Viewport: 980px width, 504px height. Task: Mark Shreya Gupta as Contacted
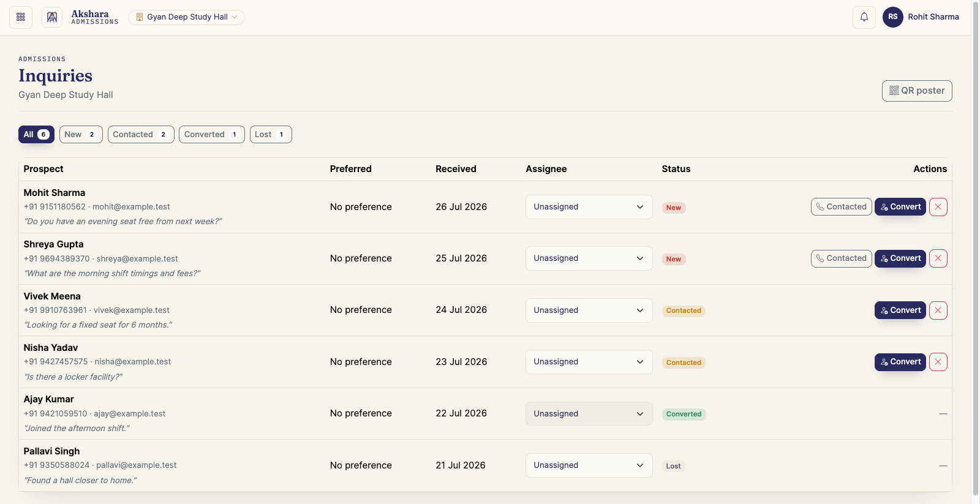[841, 258]
